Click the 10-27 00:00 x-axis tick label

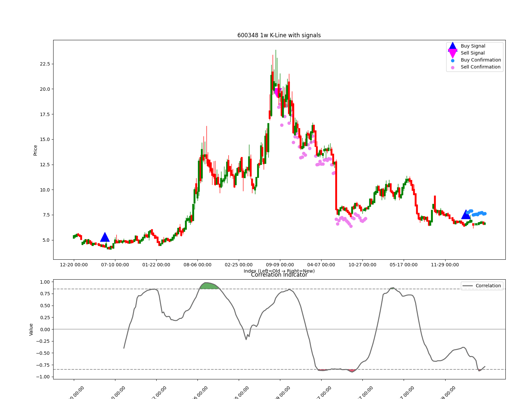[362, 265]
